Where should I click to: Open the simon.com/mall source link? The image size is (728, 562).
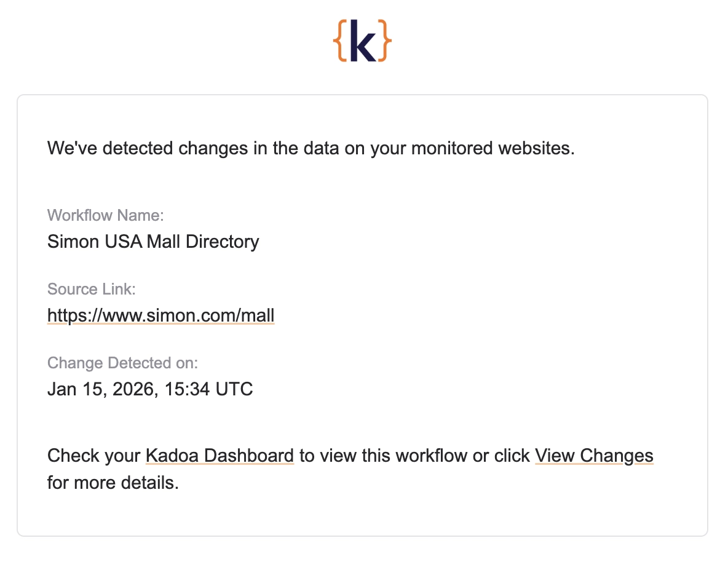(x=160, y=315)
